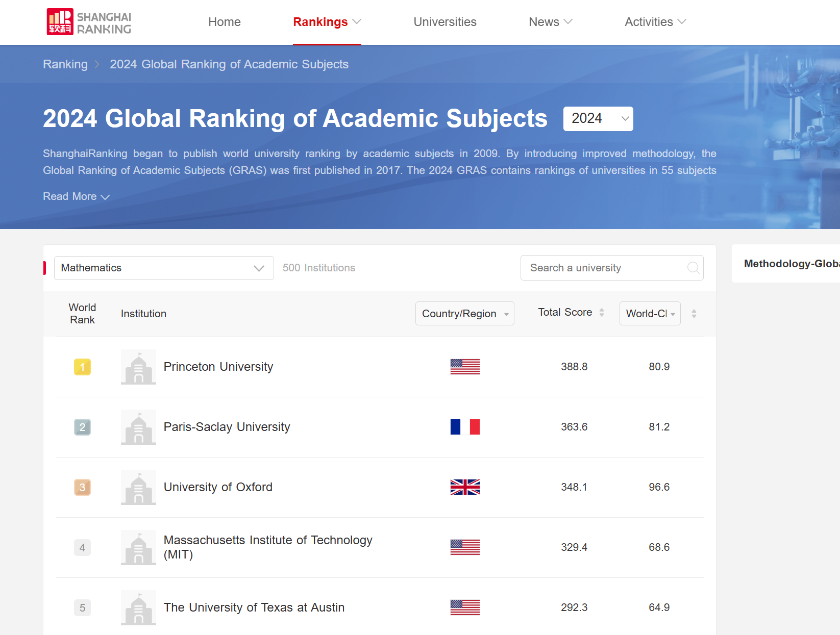Open the Rankings menu
840x635 pixels.
327,22
